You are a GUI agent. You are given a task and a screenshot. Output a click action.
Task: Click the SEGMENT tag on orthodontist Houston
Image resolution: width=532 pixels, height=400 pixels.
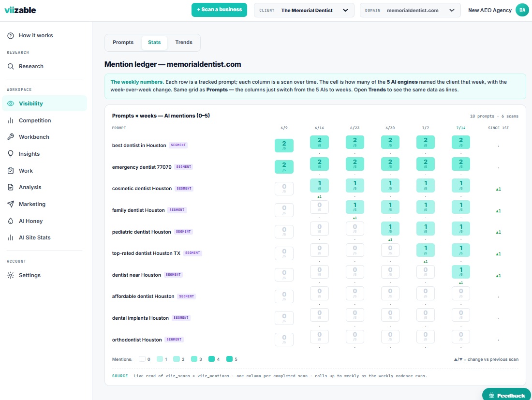[x=174, y=339]
